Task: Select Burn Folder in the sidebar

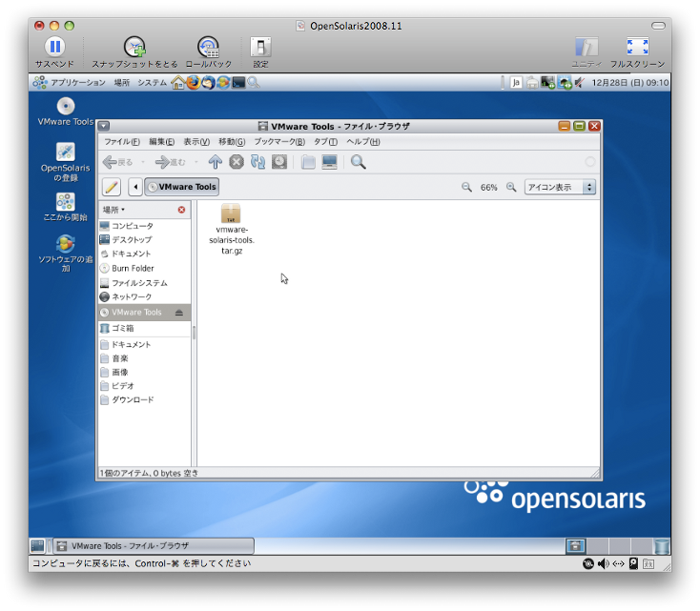Action: (x=144, y=268)
